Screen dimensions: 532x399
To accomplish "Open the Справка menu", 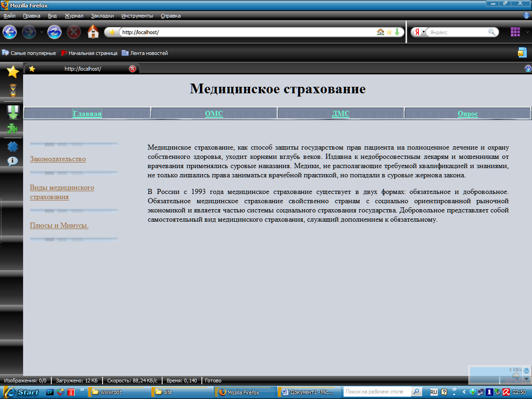I will (171, 16).
